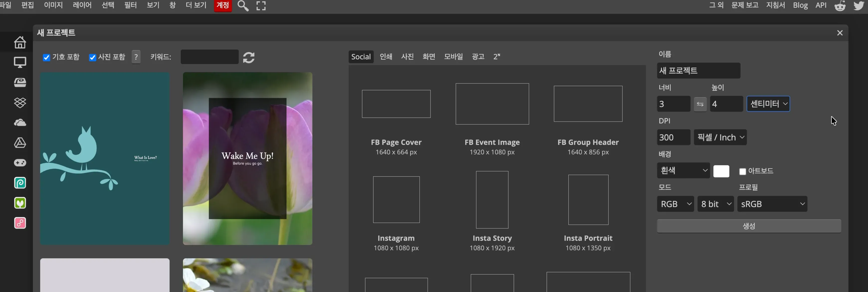
Task: Open the 편집 menu
Action: coord(28,5)
